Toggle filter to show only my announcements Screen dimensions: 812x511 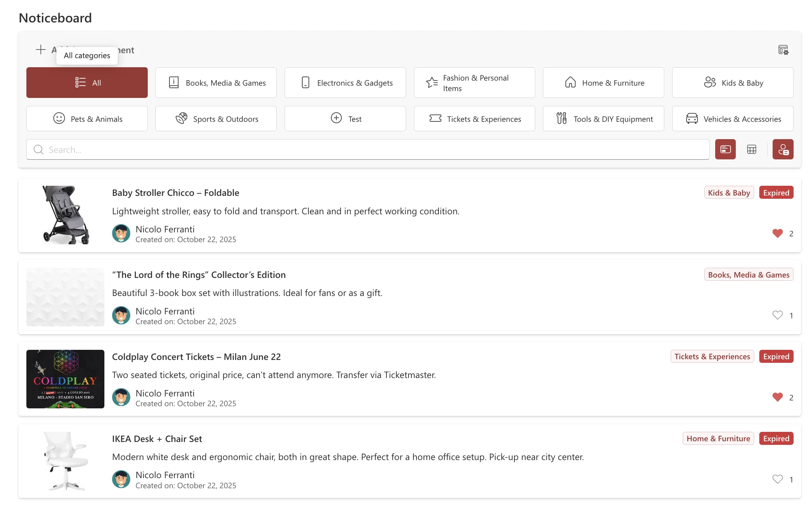pos(783,149)
